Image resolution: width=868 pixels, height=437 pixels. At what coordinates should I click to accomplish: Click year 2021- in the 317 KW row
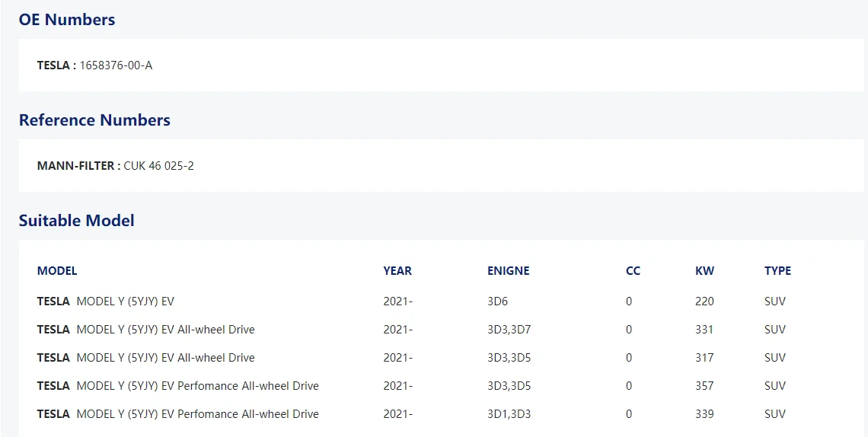point(398,358)
